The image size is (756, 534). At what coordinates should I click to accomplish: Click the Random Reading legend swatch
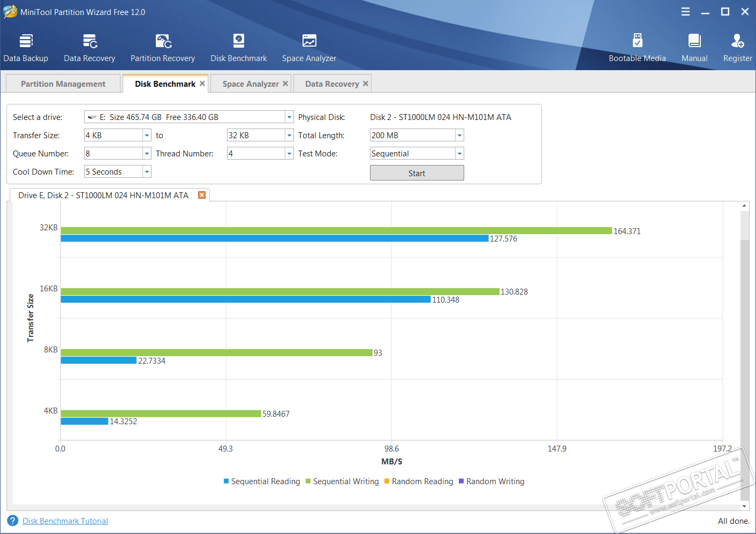coord(387,481)
